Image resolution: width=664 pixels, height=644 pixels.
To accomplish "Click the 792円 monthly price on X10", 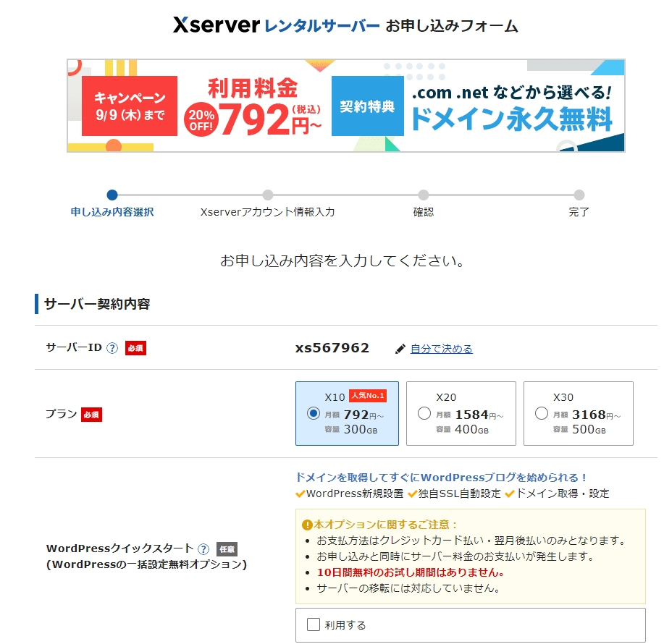I will click(363, 415).
